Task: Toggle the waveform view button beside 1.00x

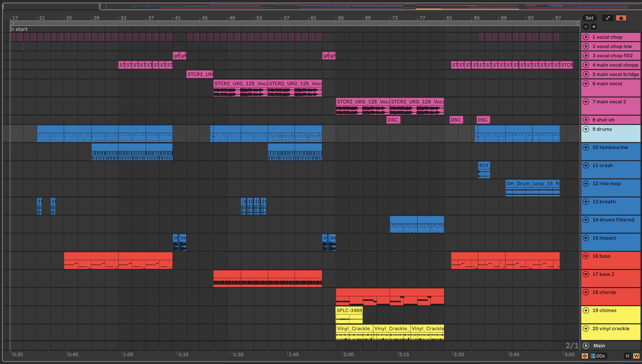Action: (x=585, y=356)
